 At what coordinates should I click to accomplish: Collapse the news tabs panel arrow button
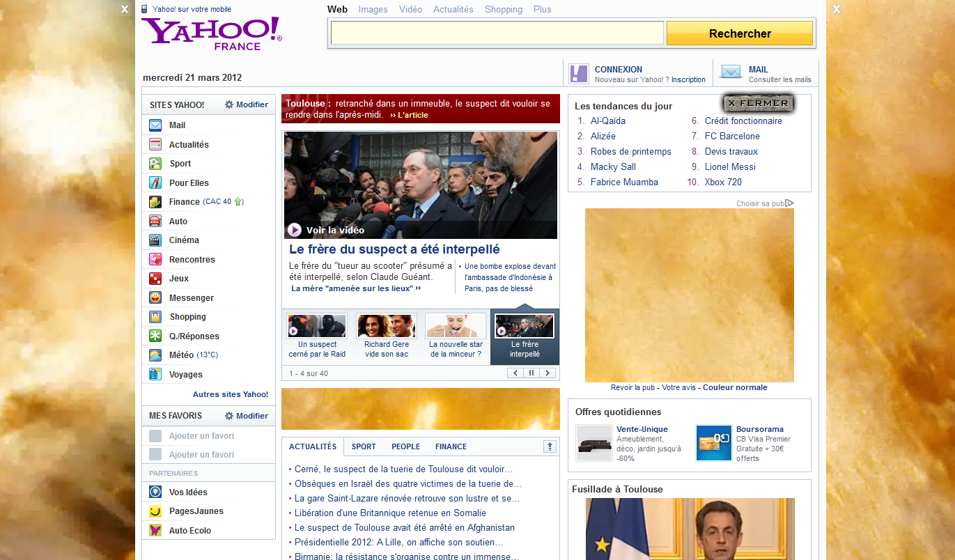550,446
